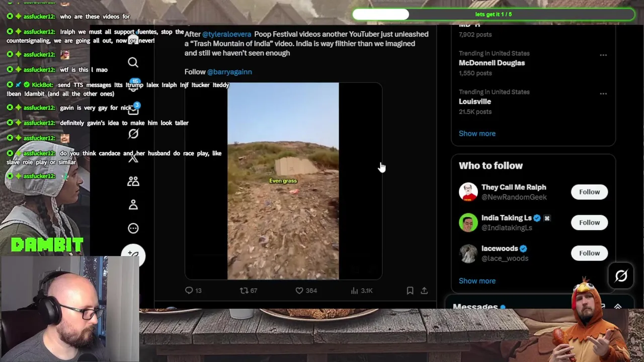Open McDonnell Douglas trending topic
The height and width of the screenshot is (362, 644).
point(492,63)
